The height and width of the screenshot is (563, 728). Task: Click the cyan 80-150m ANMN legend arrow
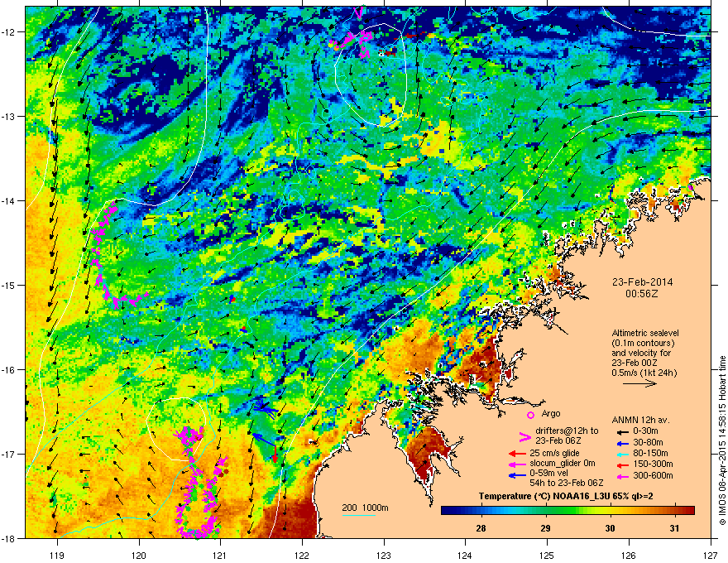point(623,454)
